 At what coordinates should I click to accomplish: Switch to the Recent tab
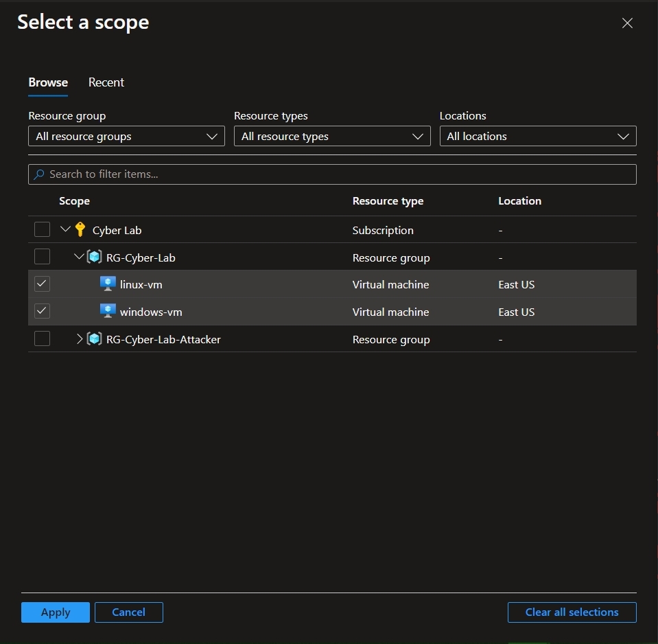tap(106, 82)
